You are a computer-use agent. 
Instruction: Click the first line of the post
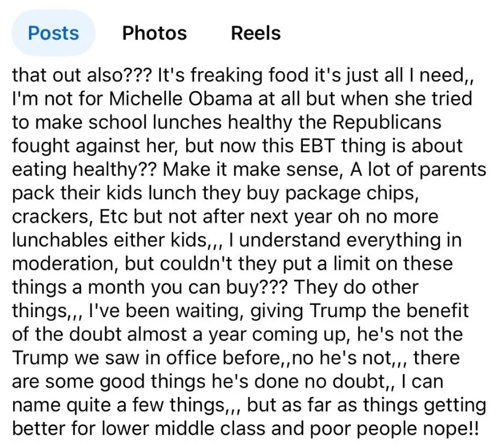click(241, 75)
